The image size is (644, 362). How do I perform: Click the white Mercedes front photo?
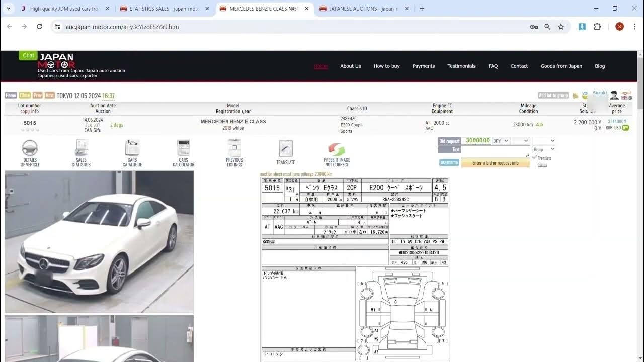pyautogui.click(x=99, y=242)
